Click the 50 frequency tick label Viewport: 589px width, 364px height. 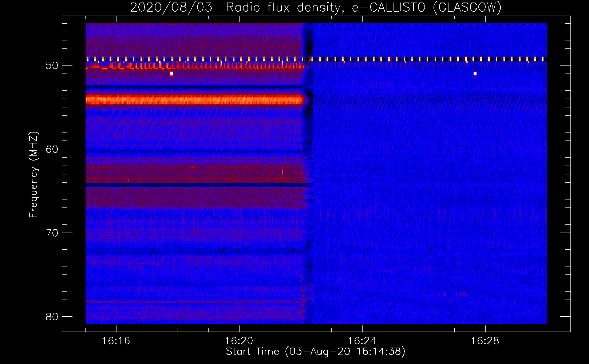coord(52,66)
